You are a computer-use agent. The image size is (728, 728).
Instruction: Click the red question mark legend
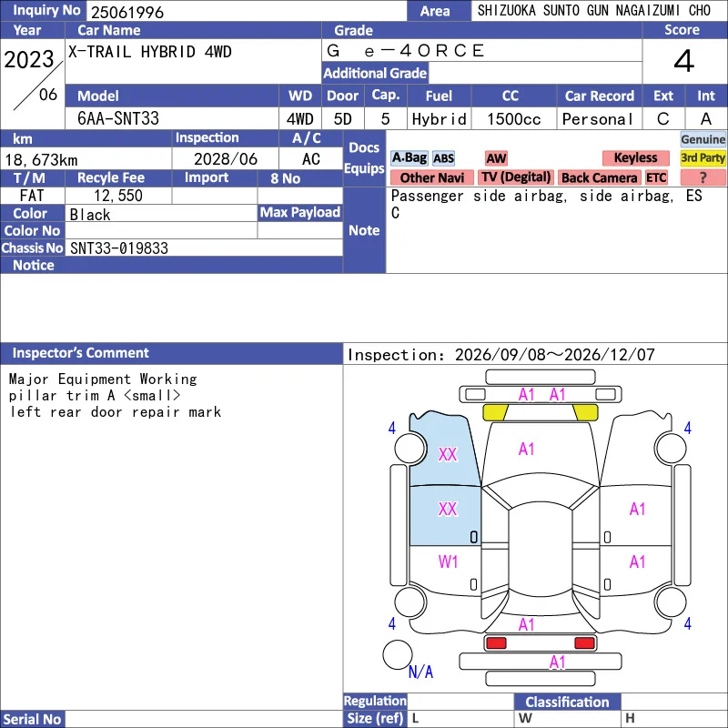703,177
